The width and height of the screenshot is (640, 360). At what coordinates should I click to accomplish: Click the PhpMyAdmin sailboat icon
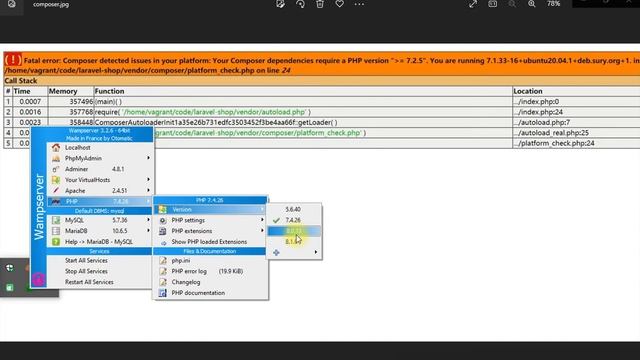coord(56,158)
